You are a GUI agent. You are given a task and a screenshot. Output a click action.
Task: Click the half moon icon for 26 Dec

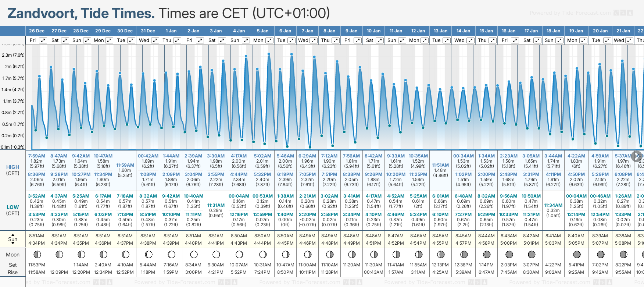click(37, 254)
